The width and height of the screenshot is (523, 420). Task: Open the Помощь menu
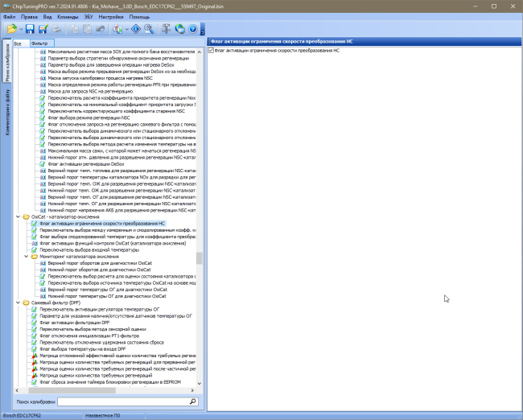coord(139,17)
